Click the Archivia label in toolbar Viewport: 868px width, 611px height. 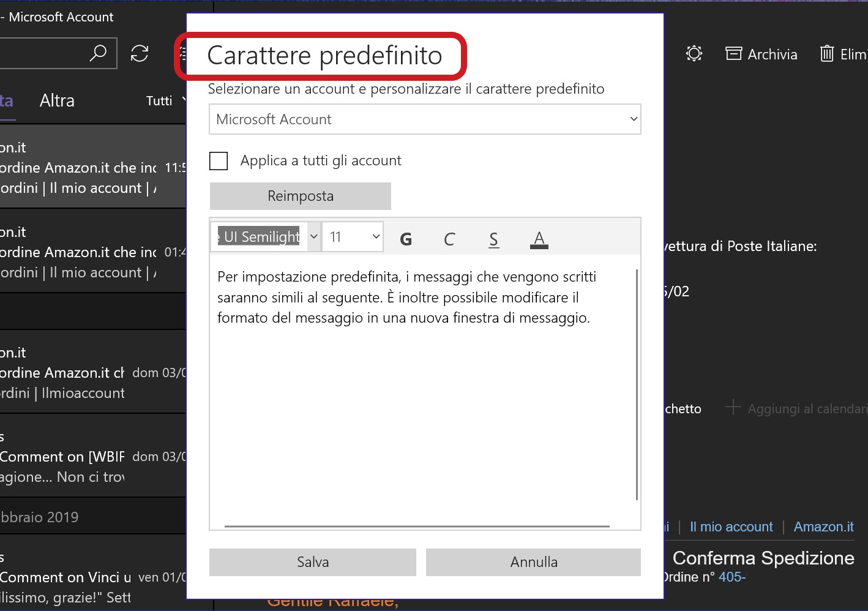tap(773, 54)
